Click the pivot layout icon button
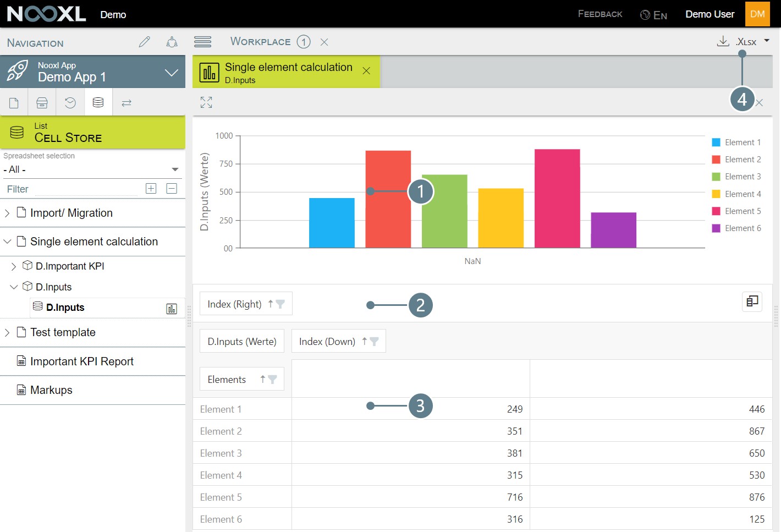This screenshot has width=781, height=532. 752,301
